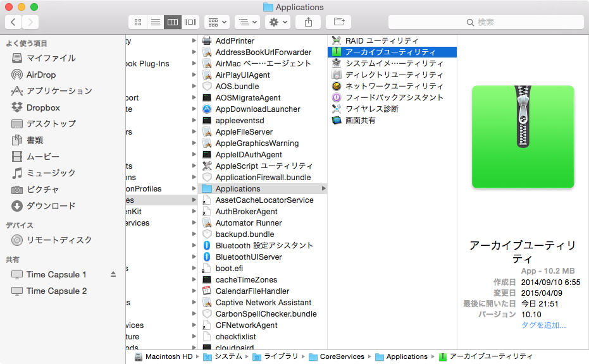The width and height of the screenshot is (589, 364).
Task: Select 画面共有 app
Action: pyautogui.click(x=392, y=120)
